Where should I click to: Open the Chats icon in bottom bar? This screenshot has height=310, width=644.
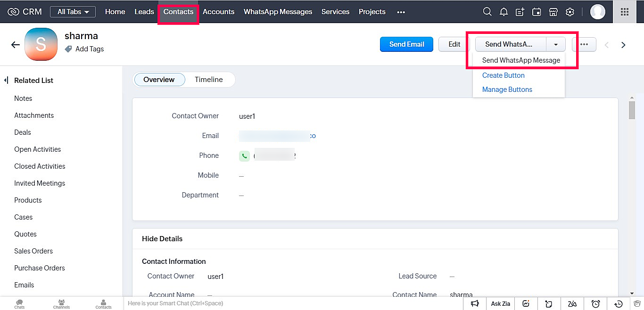[x=19, y=303]
